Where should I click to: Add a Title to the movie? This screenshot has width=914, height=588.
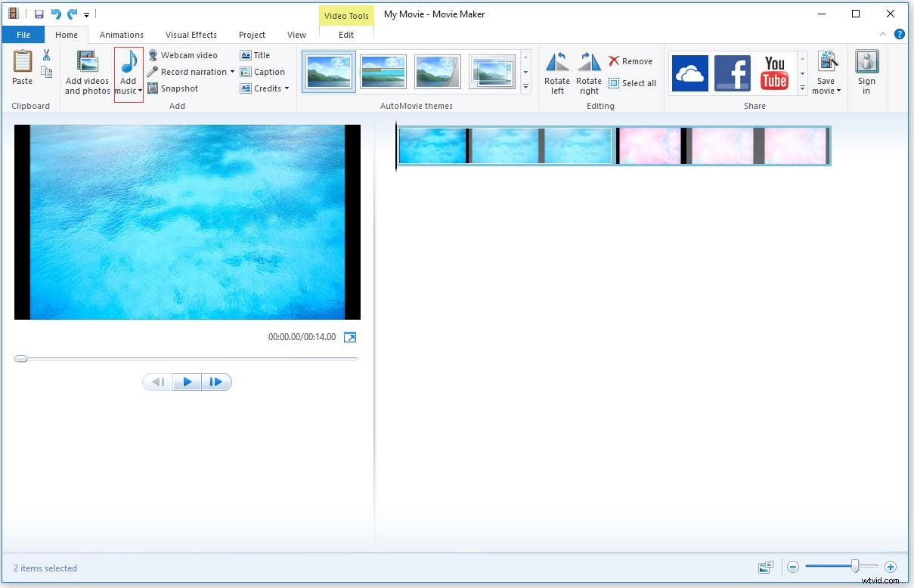tap(259, 54)
